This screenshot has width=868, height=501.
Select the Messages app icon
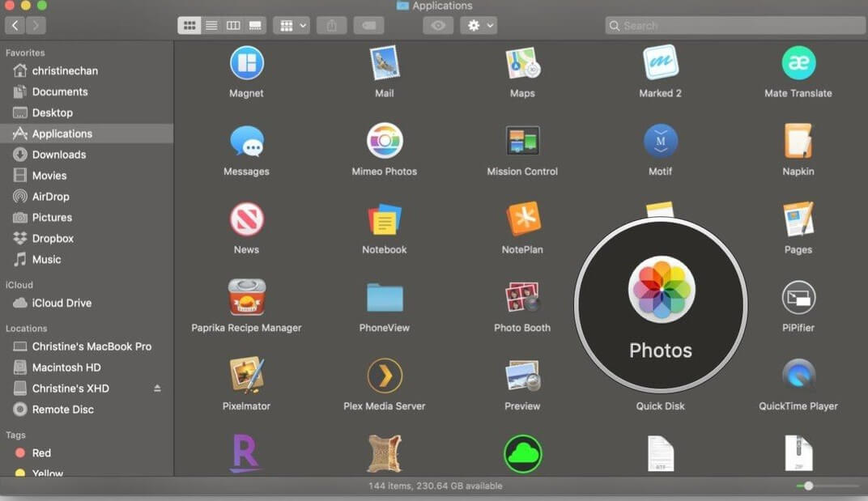click(x=246, y=141)
